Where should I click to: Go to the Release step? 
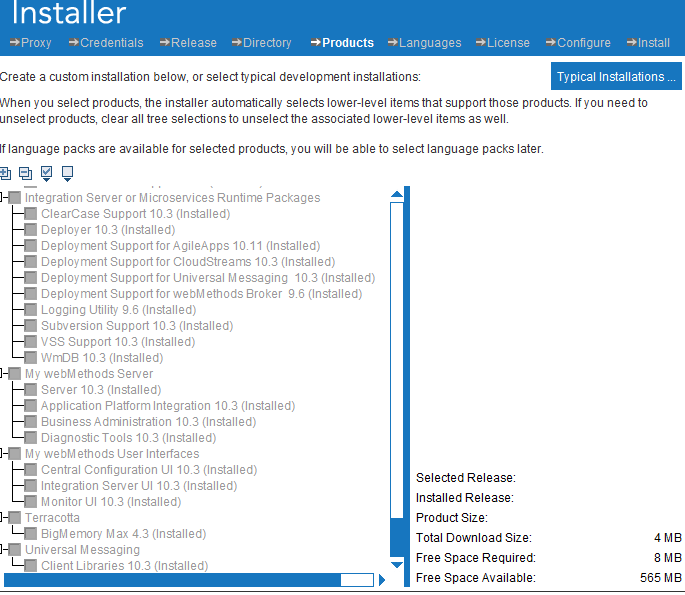click(x=188, y=43)
